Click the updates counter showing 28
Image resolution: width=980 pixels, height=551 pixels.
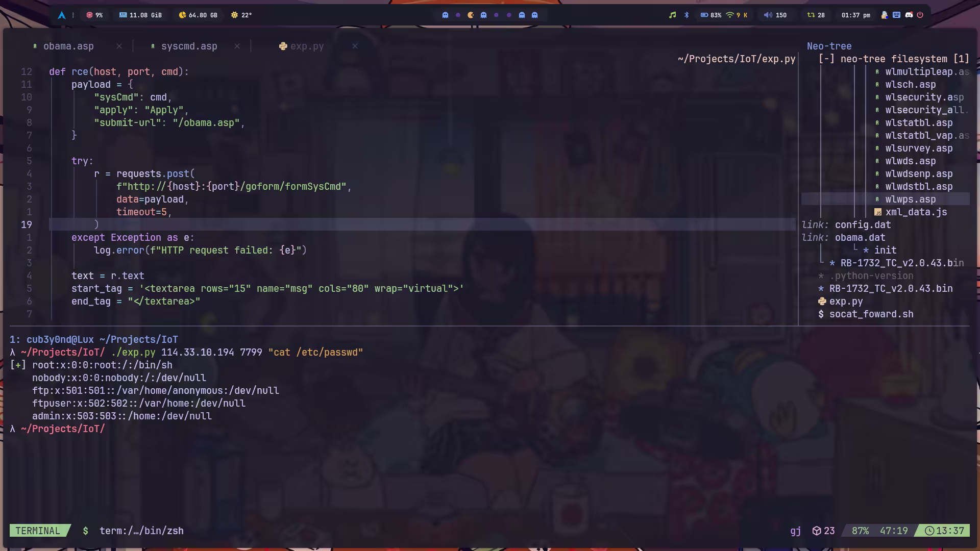pos(816,15)
